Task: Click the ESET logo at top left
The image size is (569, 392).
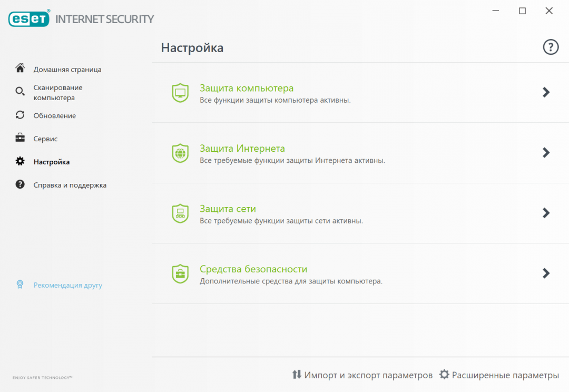Action: point(29,19)
